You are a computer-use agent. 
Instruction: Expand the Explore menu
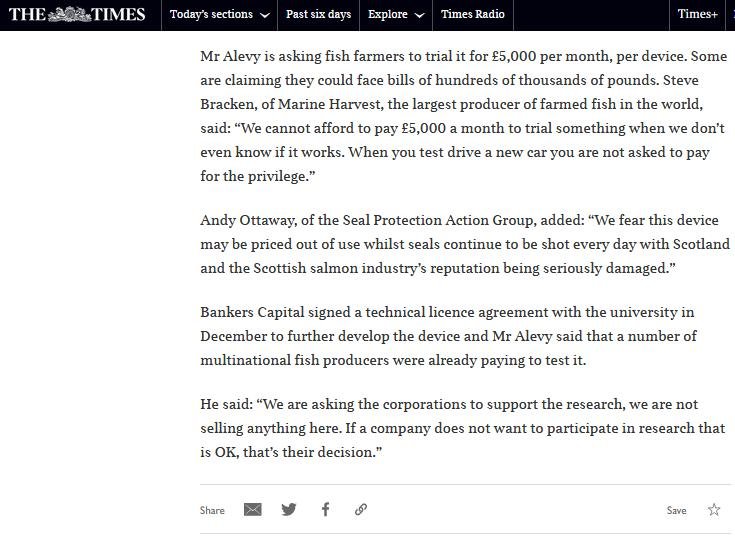[387, 14]
